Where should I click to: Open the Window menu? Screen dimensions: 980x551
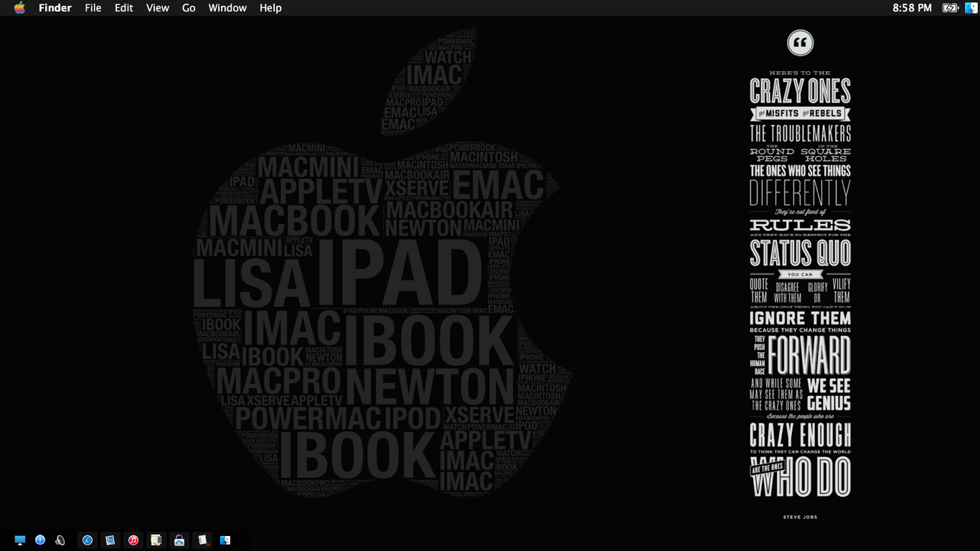coord(227,8)
